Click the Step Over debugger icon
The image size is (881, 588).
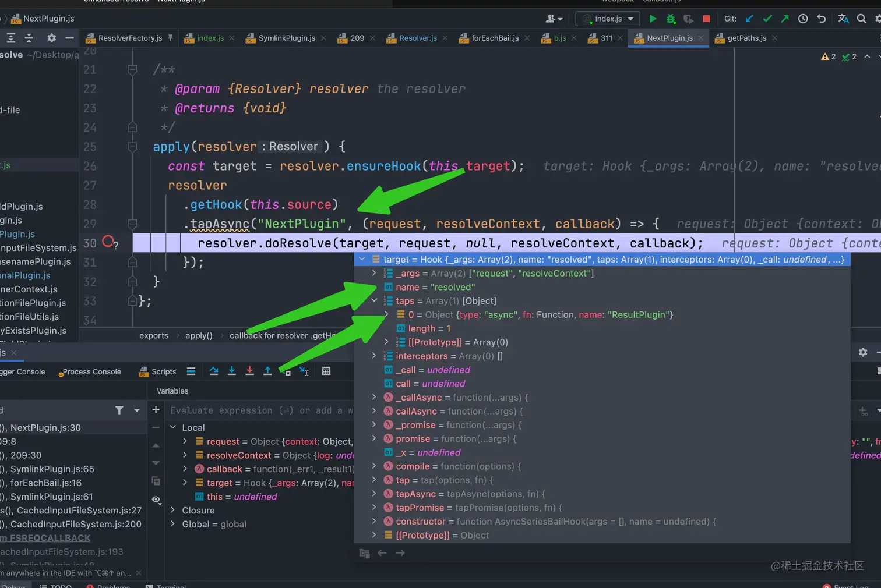click(x=214, y=371)
